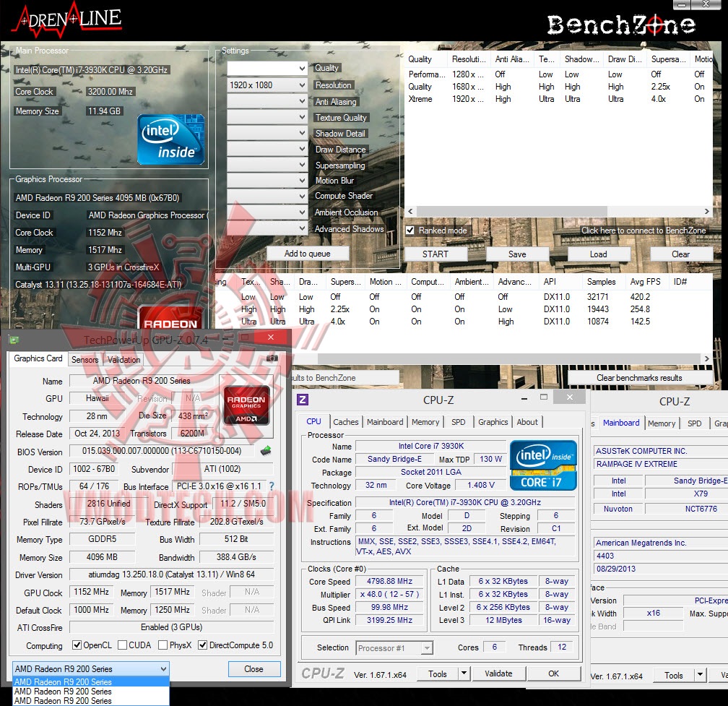Click the OK button in CPU-Z

(x=553, y=673)
